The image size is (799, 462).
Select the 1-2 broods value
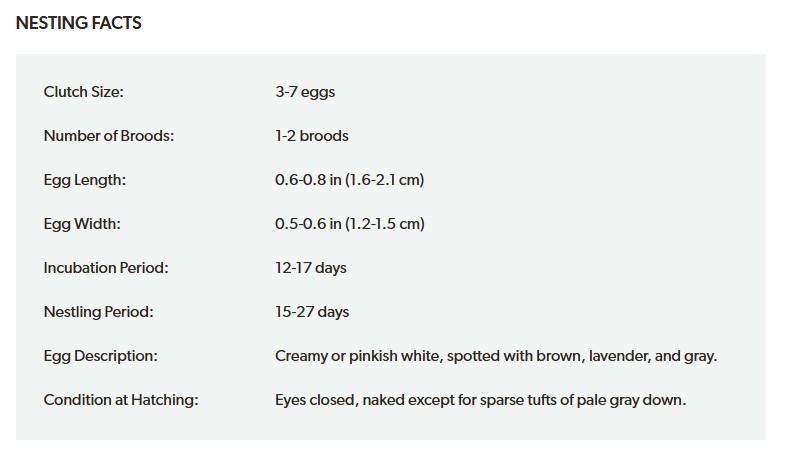312,136
